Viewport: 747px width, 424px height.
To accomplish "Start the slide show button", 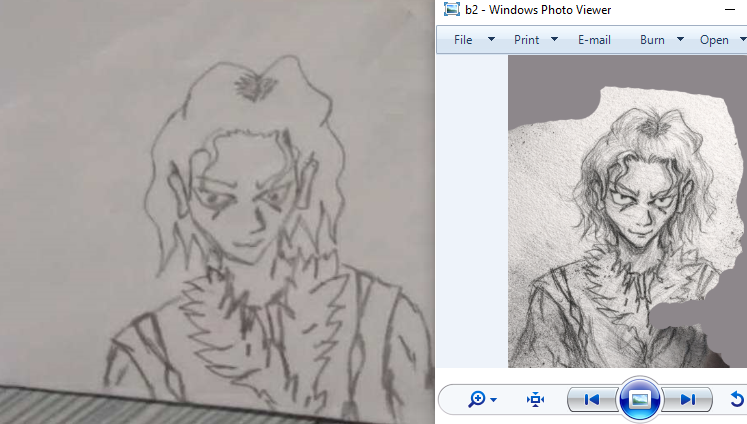I will 639,399.
